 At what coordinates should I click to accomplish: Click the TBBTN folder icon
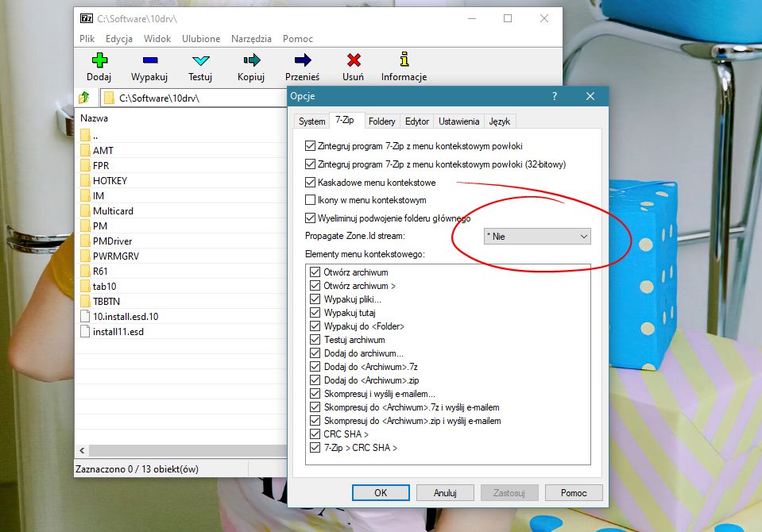point(85,301)
